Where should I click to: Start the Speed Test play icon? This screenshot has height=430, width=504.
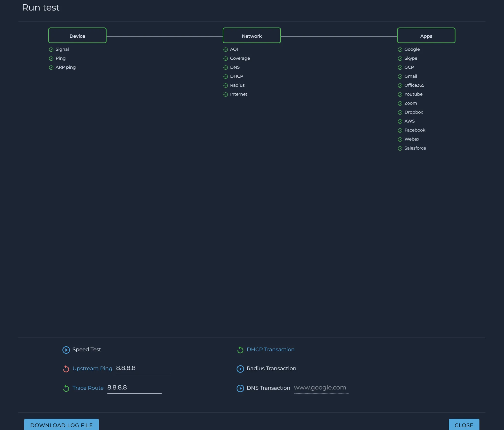66,350
